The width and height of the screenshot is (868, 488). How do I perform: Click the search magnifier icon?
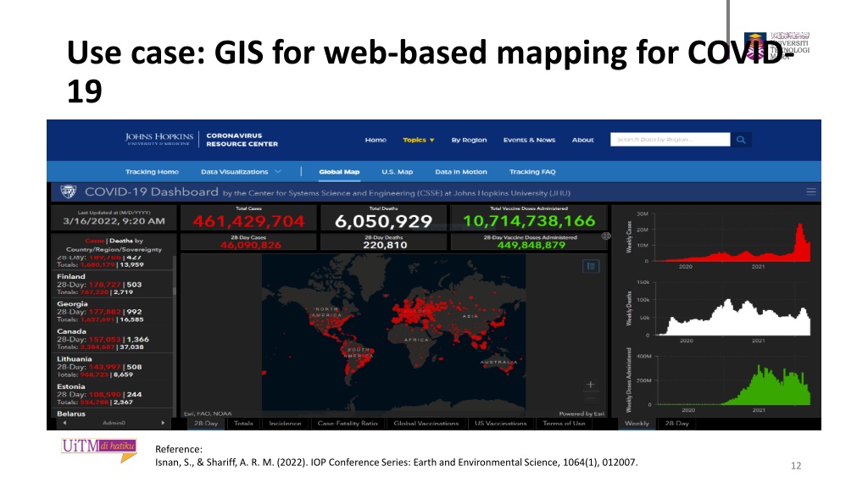pos(740,140)
